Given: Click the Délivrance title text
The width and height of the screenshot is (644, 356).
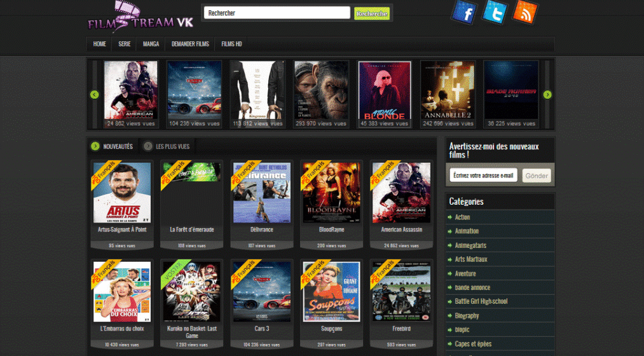Looking at the screenshot, I should point(262,229).
